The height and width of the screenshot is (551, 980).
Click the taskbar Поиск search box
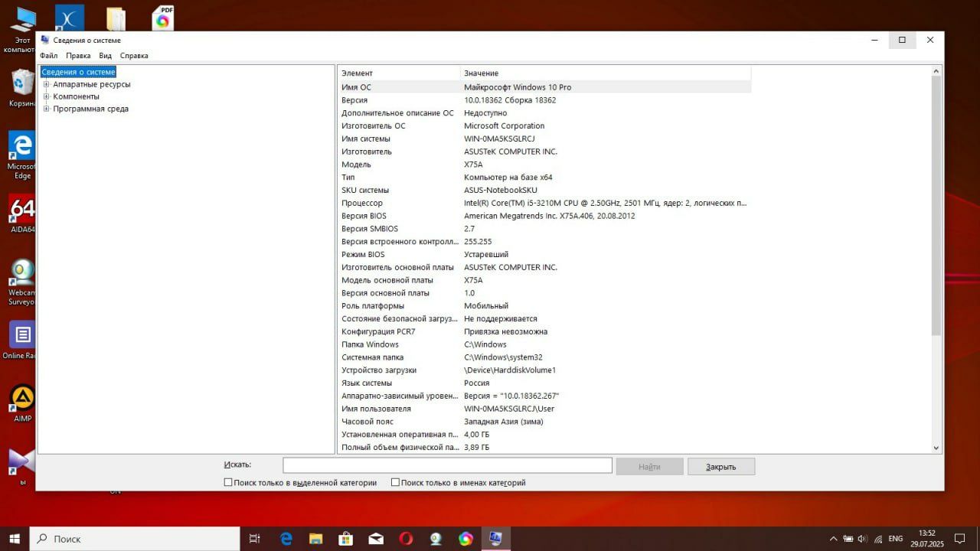[135, 539]
